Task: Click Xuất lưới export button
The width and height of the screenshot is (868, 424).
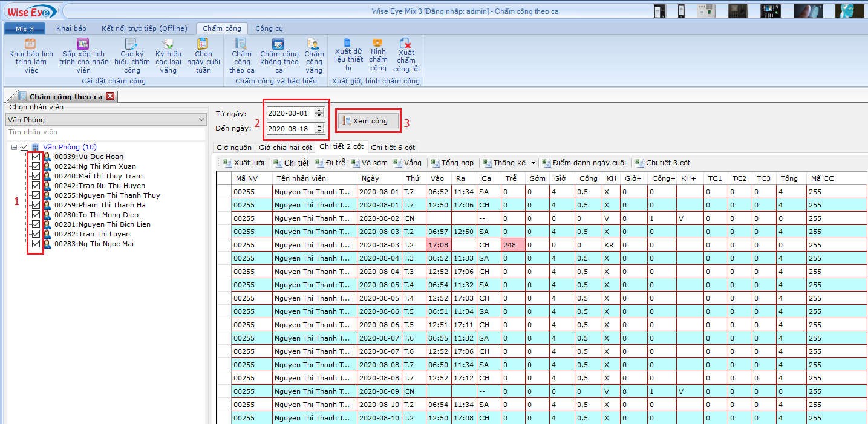Action: click(244, 163)
